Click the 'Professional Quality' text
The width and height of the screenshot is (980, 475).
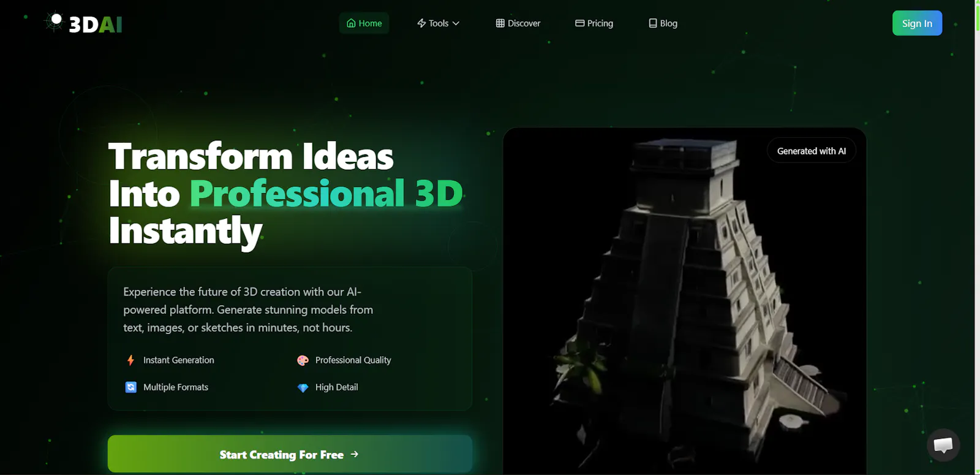click(353, 360)
